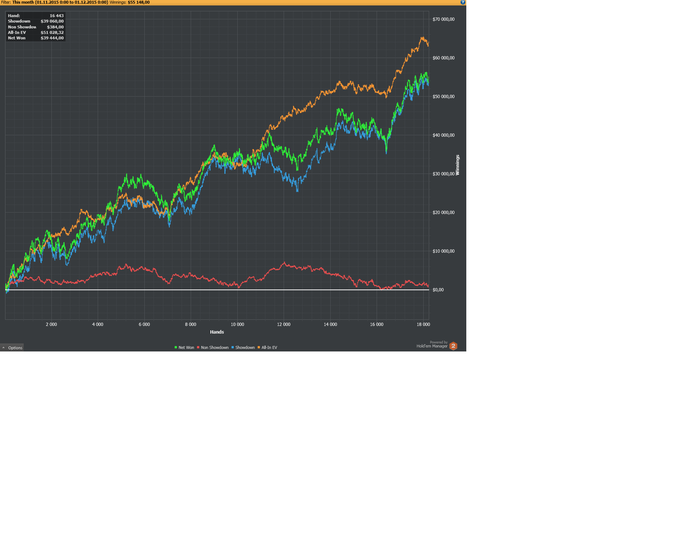Click the Net Won row in tooltip box
This screenshot has height=560, width=700.
36,38
